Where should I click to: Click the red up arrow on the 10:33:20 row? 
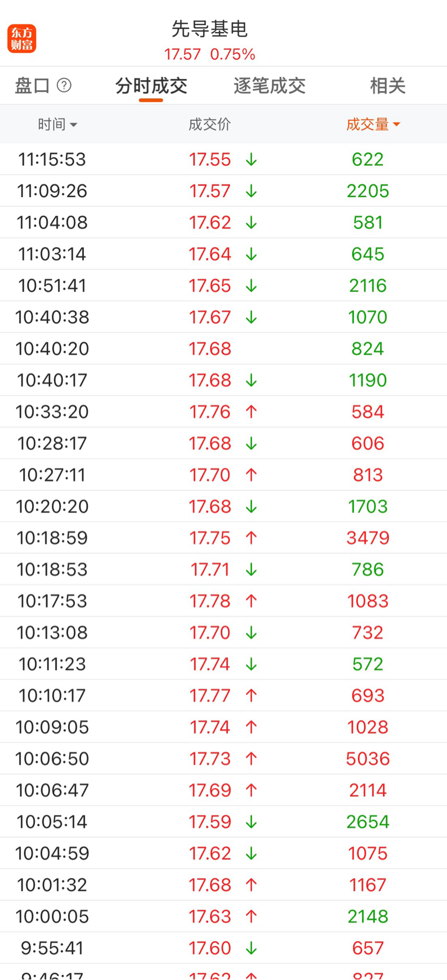click(251, 412)
